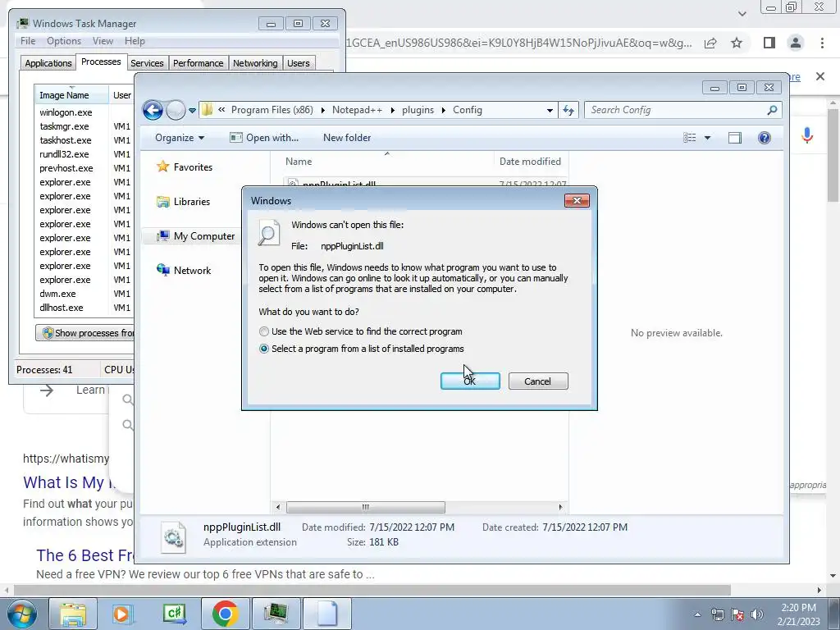
Task: Toggle the Chrome side panel icon
Action: (769, 43)
